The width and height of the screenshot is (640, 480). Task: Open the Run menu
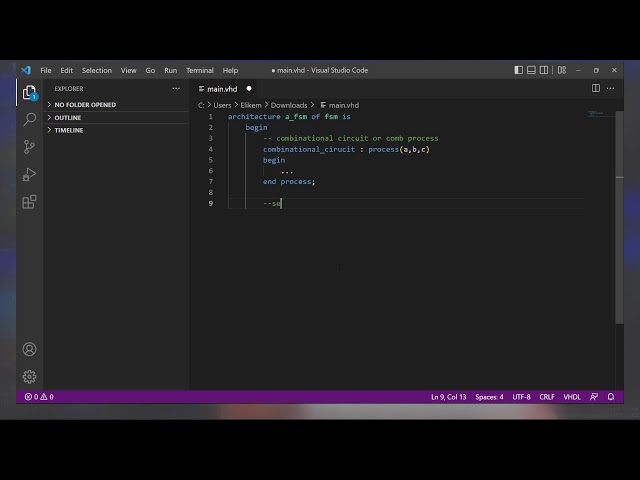pos(171,70)
